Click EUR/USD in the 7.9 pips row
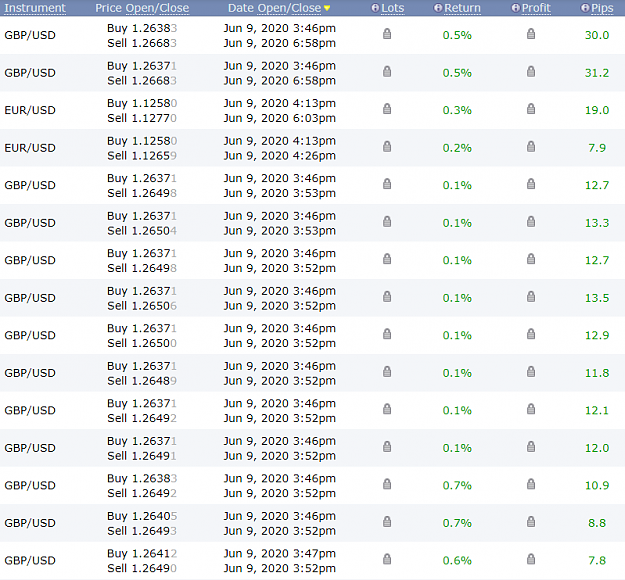The image size is (625, 580). coord(30,148)
